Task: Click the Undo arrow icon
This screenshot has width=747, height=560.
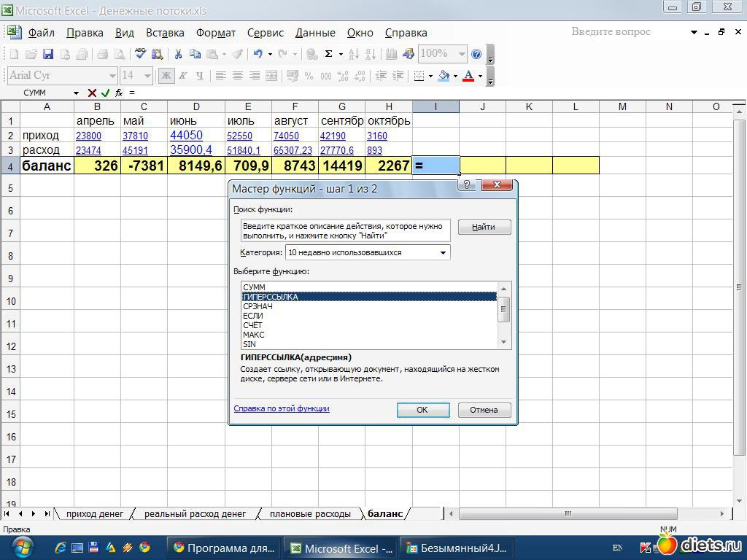Action: 258,54
